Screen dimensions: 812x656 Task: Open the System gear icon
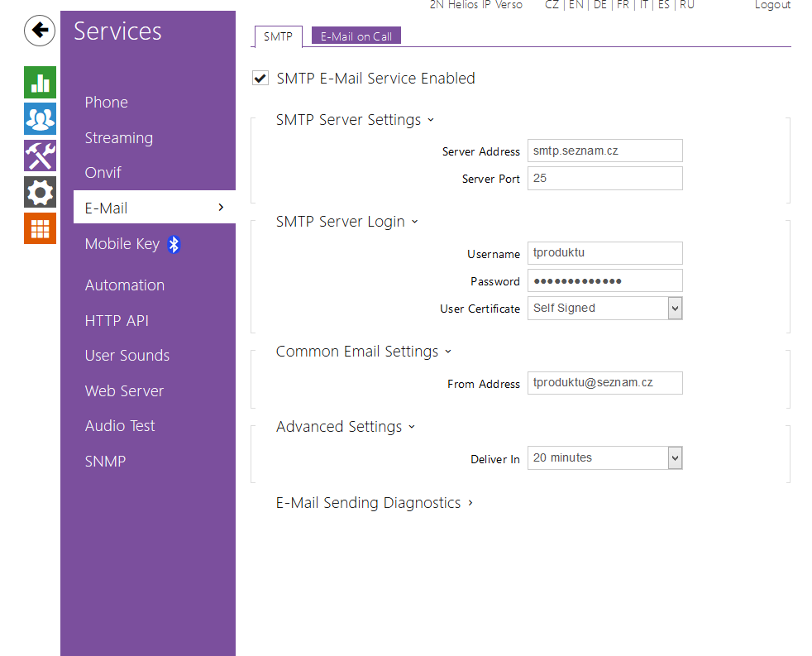(40, 192)
